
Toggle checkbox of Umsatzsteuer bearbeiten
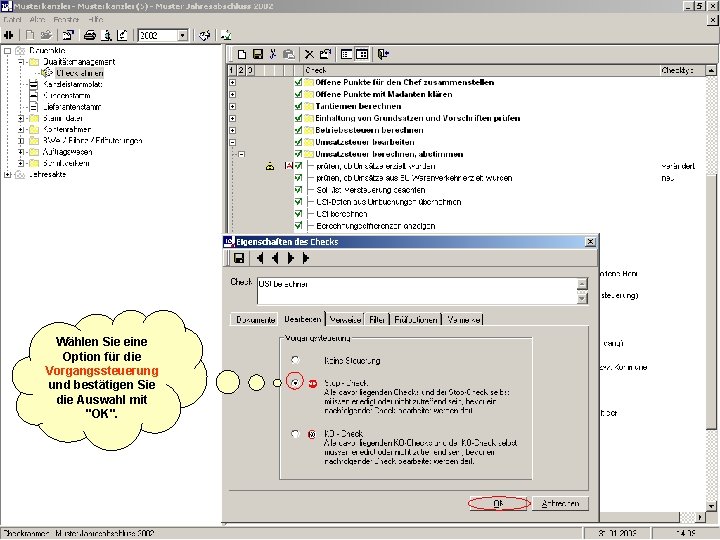tap(298, 142)
